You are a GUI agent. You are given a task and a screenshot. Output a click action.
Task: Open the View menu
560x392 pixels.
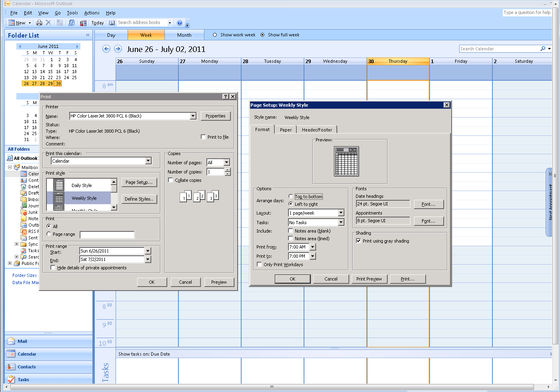click(43, 13)
